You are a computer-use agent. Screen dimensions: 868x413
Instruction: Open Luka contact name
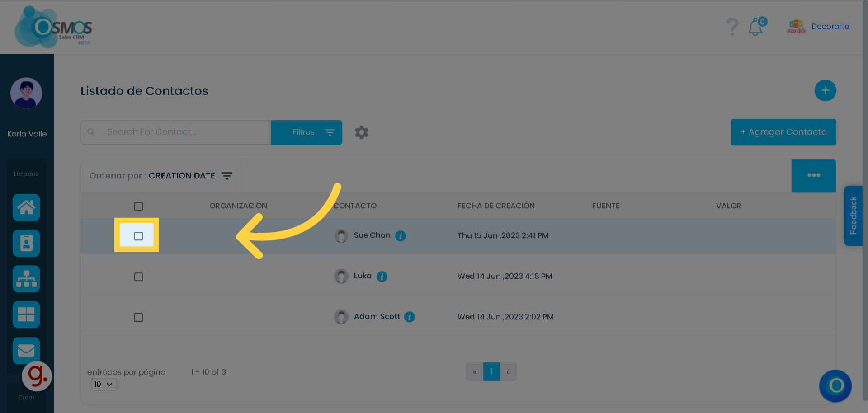click(363, 276)
